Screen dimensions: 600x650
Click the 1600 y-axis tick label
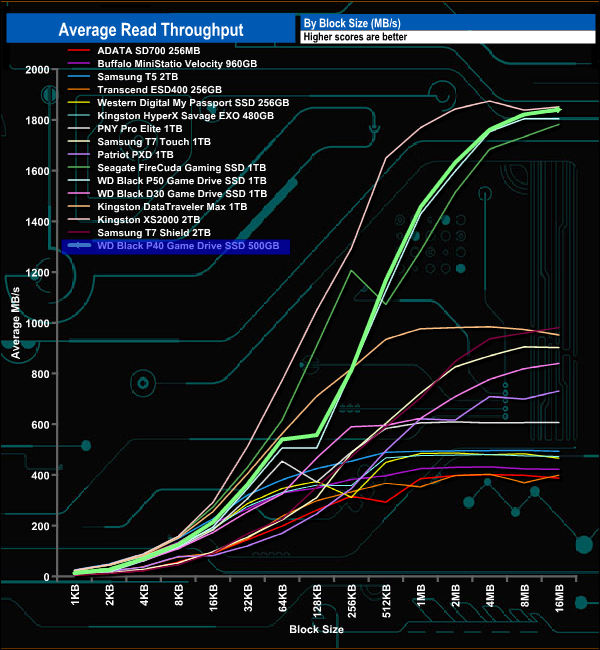pos(37,171)
